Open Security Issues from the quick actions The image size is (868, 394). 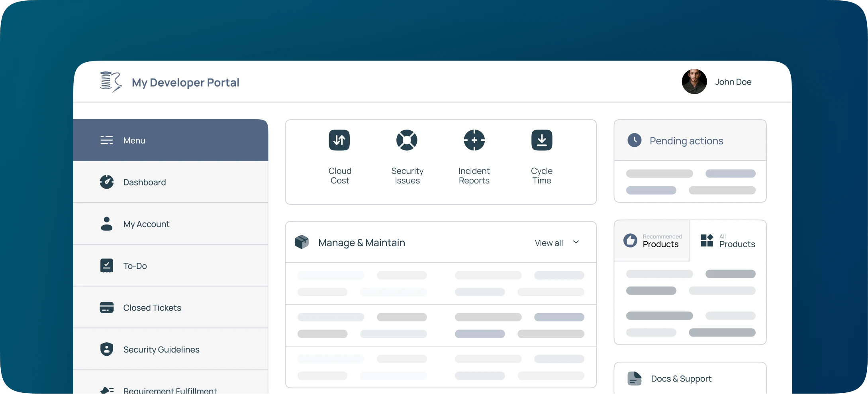point(407,140)
